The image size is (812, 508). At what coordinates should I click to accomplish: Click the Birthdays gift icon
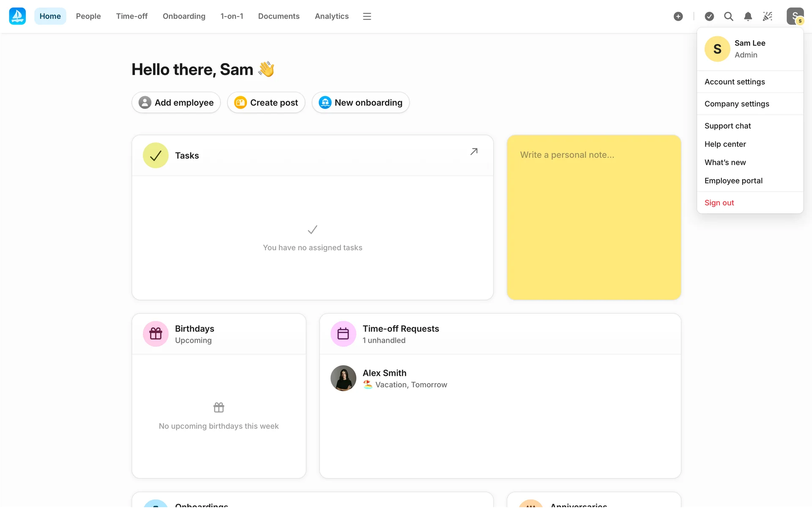(x=156, y=334)
